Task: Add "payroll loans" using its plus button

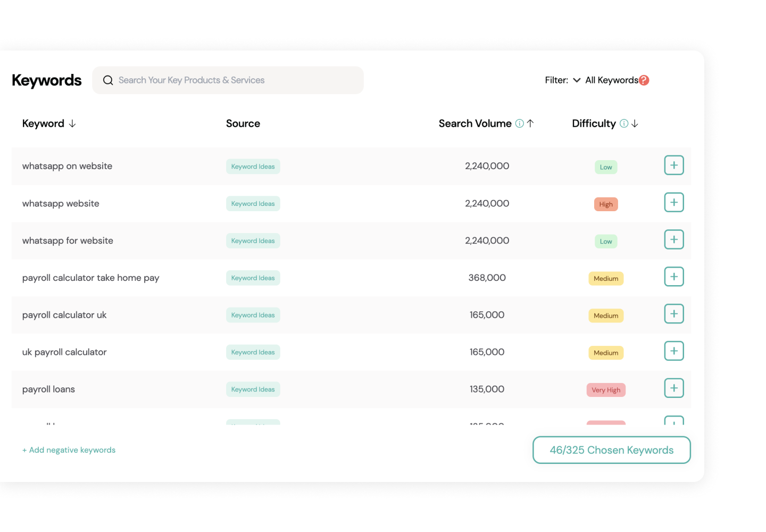Action: pos(674,388)
